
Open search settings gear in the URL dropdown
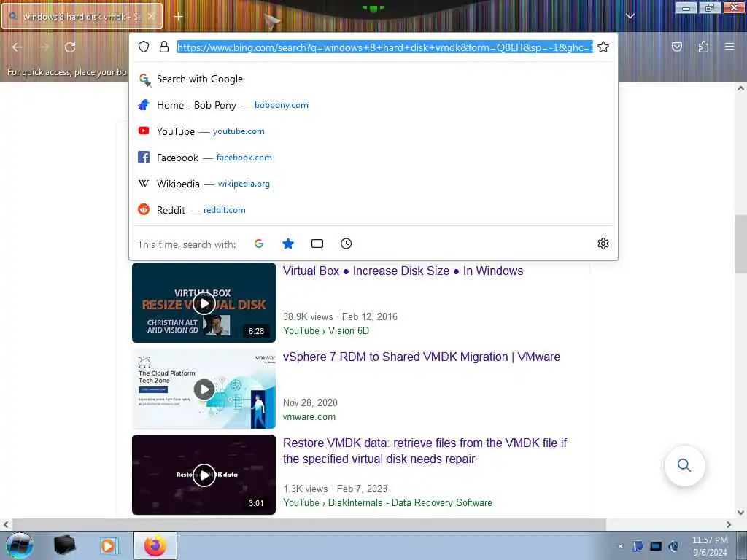603,244
